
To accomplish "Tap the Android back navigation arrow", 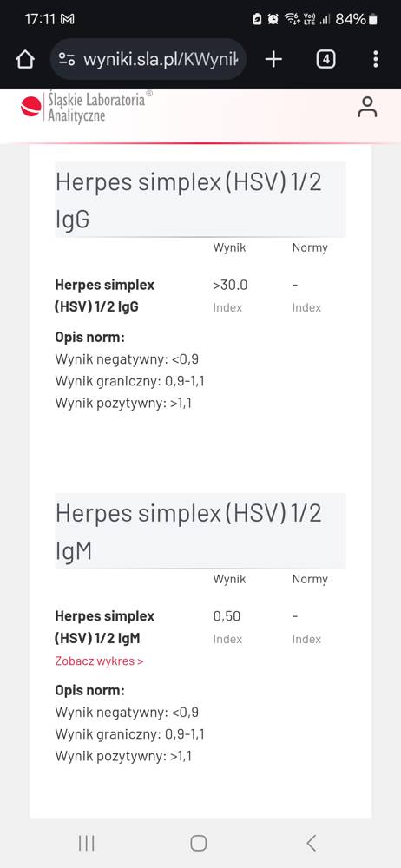I will (x=312, y=843).
